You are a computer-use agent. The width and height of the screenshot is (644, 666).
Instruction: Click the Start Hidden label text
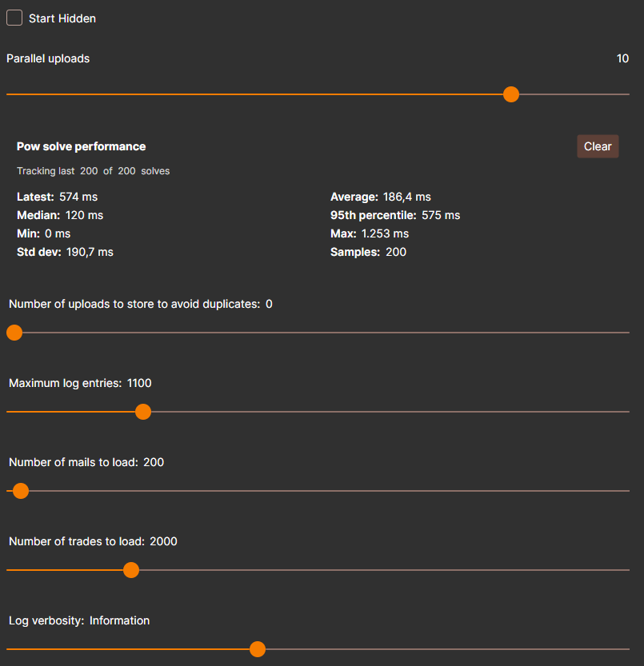[62, 18]
